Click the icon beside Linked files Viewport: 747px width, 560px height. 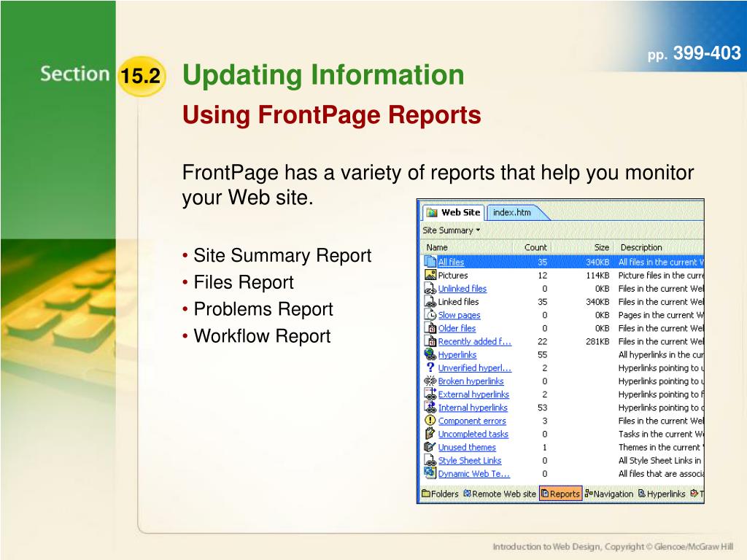click(430, 301)
